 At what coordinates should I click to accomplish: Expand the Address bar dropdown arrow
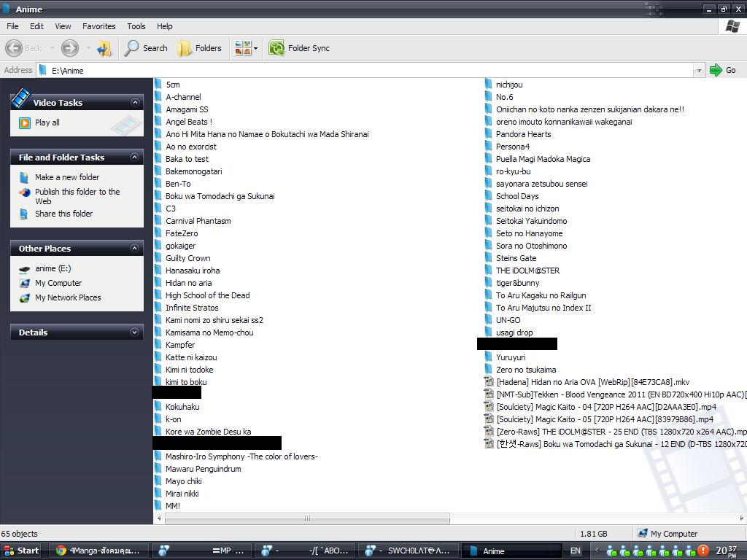click(x=699, y=71)
